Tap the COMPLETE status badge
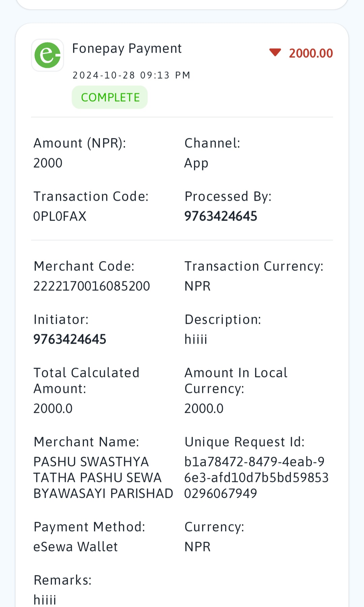This screenshot has height=607, width=364. coord(110,97)
